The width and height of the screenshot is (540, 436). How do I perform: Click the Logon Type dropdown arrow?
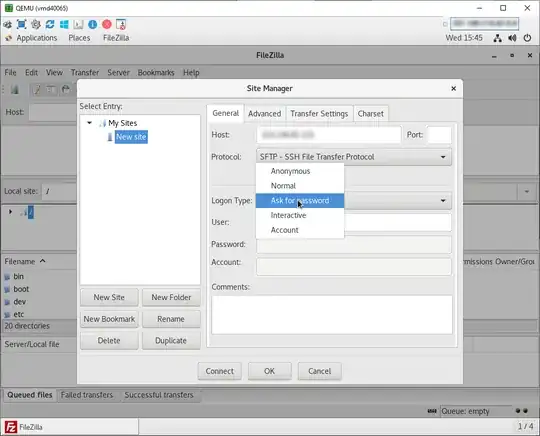443,201
